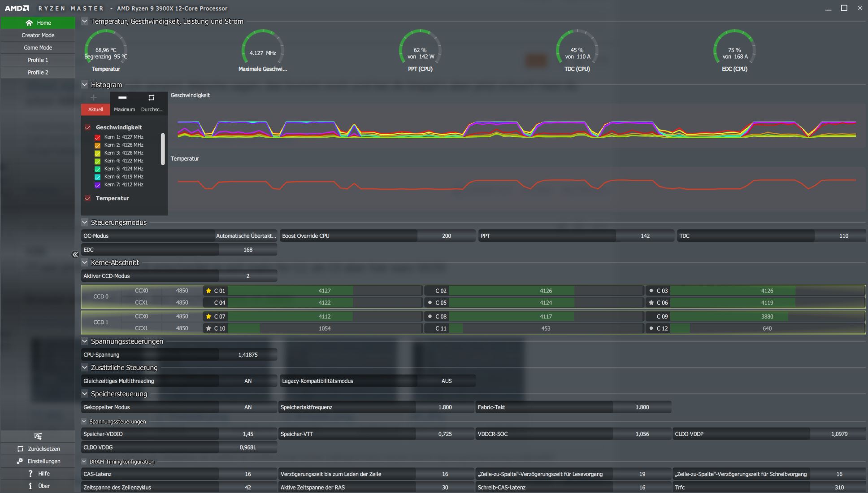868x493 pixels.
Task: Uncheck the Geschwindigkeit checkbox
Action: (x=88, y=127)
